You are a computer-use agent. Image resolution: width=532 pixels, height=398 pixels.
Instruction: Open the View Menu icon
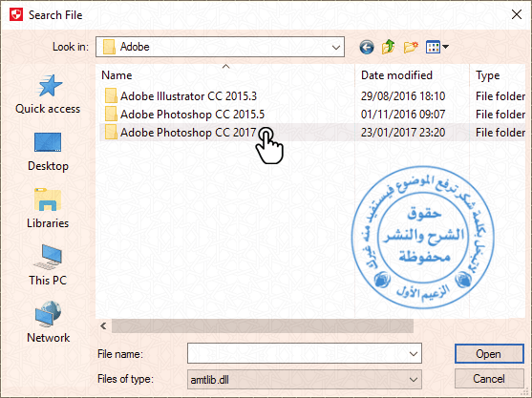pos(437,47)
